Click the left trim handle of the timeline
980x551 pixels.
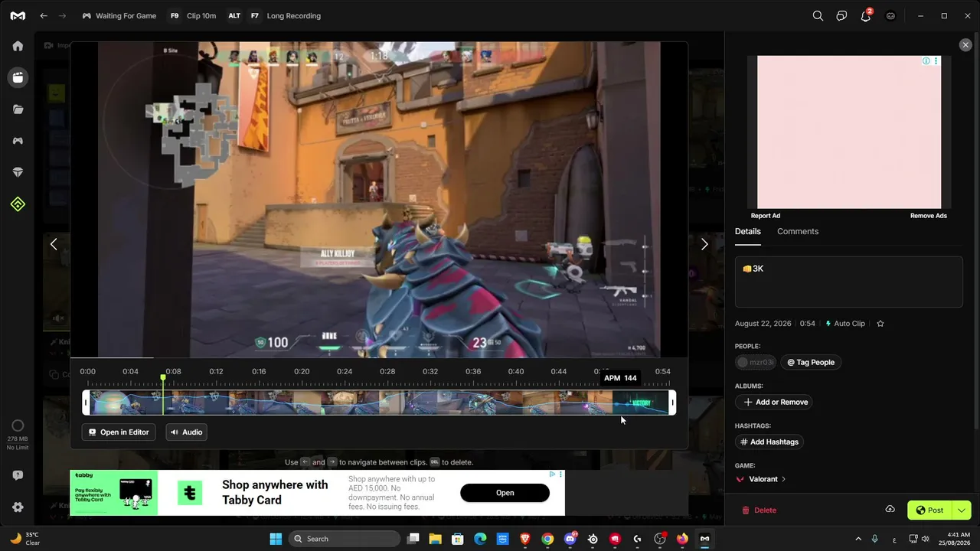[86, 403]
